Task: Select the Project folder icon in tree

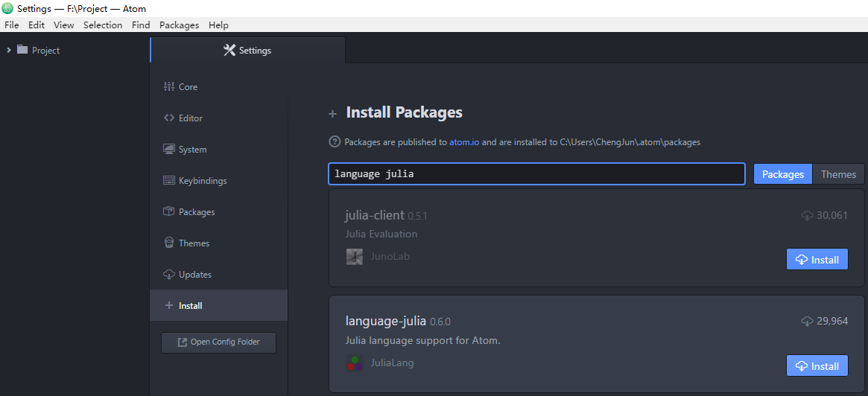Action: [x=22, y=50]
